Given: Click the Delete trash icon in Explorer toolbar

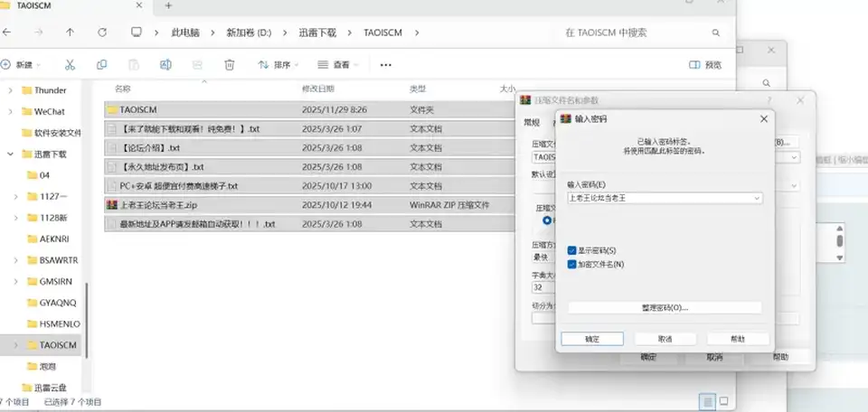Looking at the screenshot, I should coord(229,65).
